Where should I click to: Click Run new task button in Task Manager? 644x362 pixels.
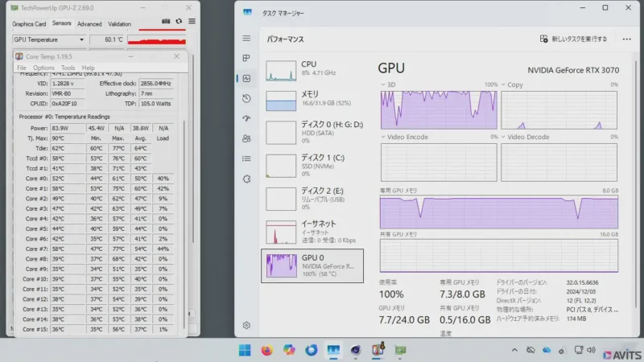tap(573, 39)
